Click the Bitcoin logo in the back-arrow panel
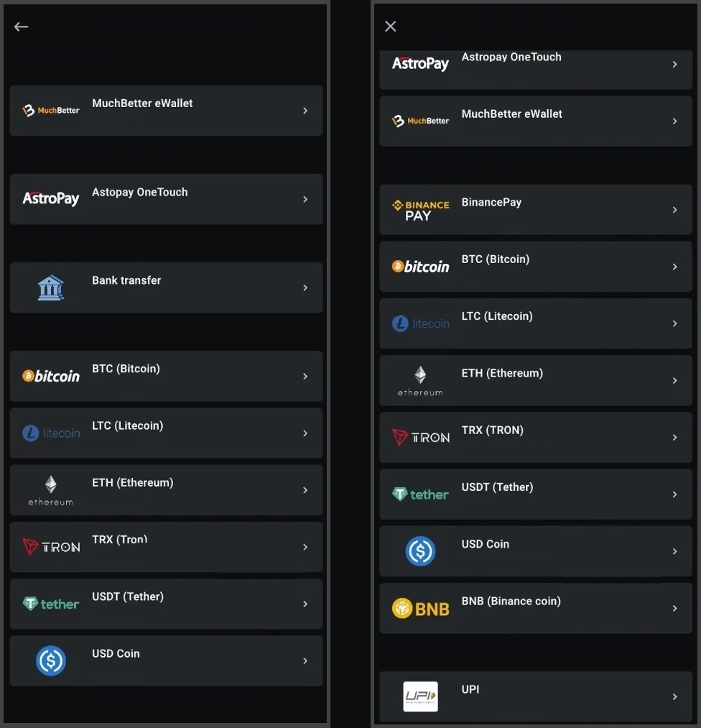This screenshot has height=728, width=701. (51, 376)
